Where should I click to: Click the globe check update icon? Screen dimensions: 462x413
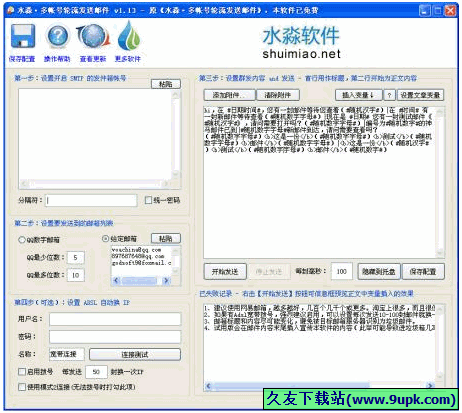[x=93, y=36]
